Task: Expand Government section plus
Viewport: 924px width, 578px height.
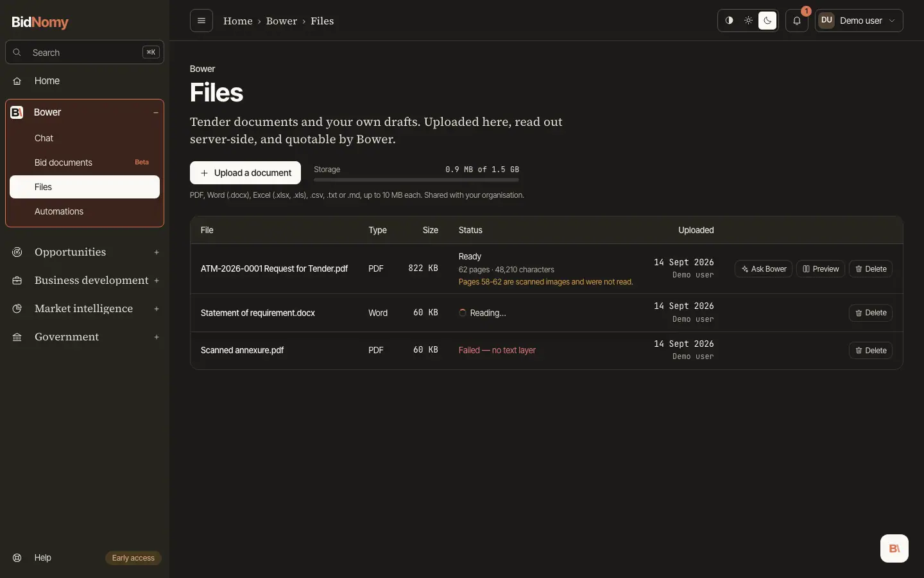Action: (157, 337)
